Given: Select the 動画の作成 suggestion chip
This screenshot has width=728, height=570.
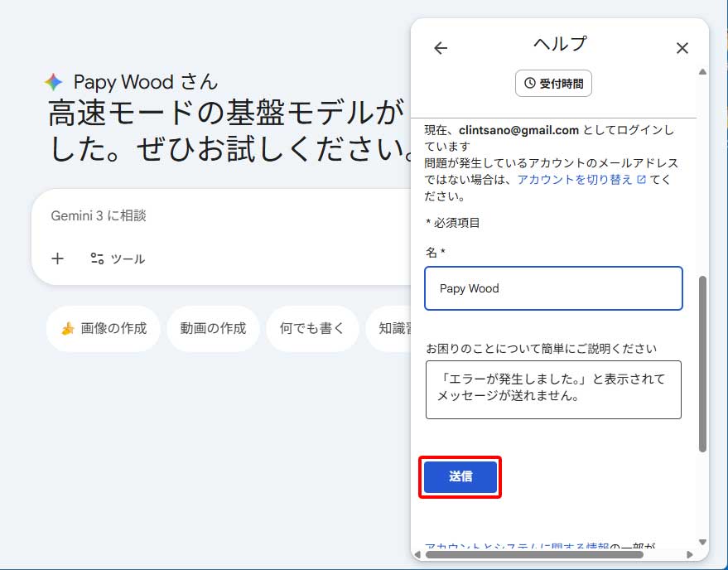Looking at the screenshot, I should click(213, 328).
